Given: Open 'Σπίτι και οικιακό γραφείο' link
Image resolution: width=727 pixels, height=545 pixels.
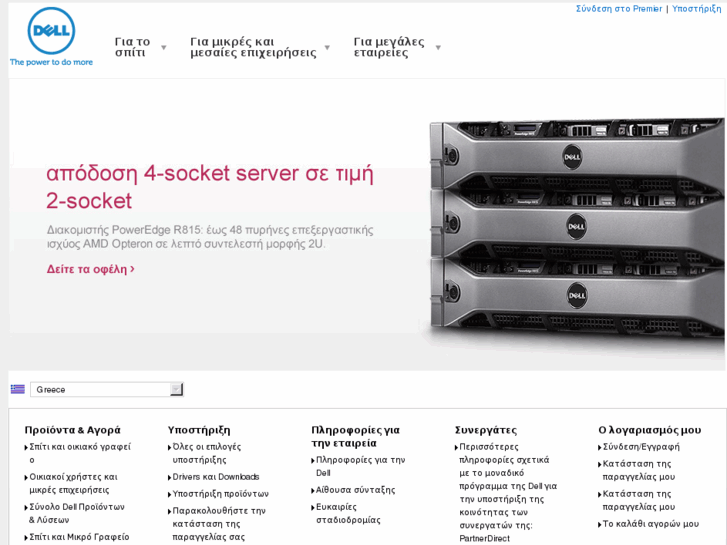Looking at the screenshot, I should coord(80,453).
